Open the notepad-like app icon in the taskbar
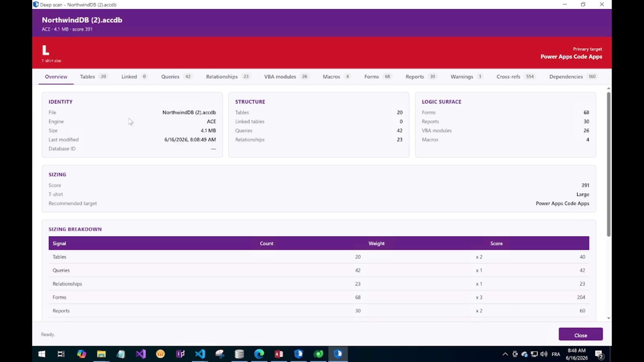Viewport: 644px width, 362px height. 121,354
